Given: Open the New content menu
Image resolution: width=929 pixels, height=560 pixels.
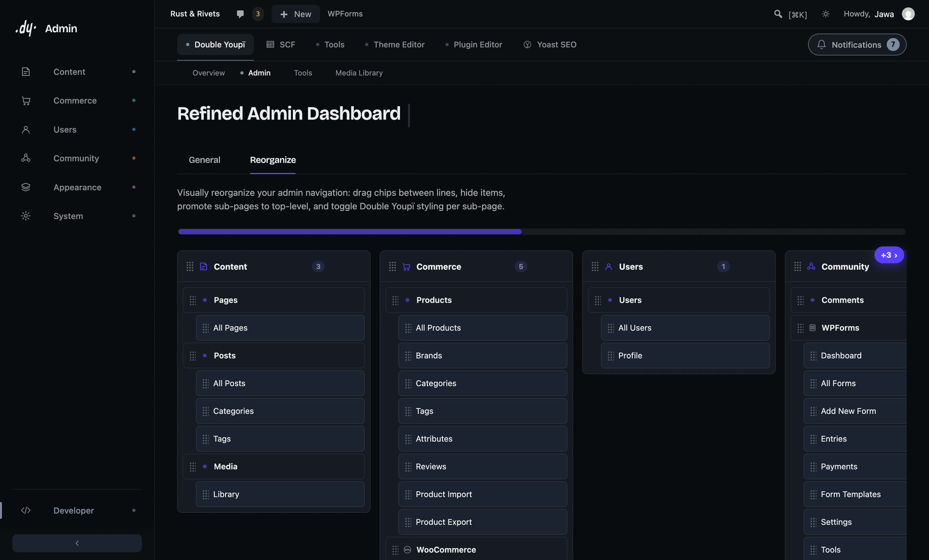Looking at the screenshot, I should point(296,14).
